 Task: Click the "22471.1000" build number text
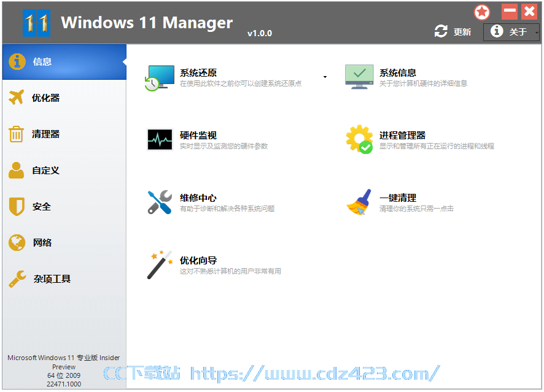coord(64,384)
